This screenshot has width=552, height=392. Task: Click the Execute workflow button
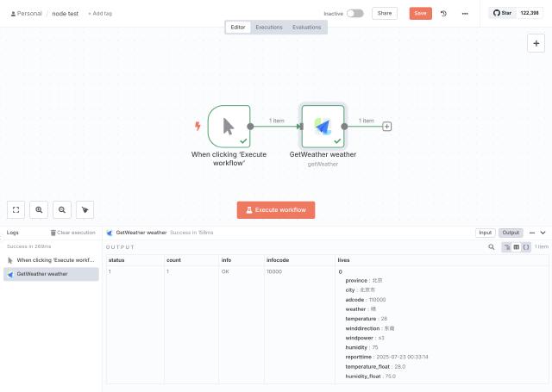[276, 209]
